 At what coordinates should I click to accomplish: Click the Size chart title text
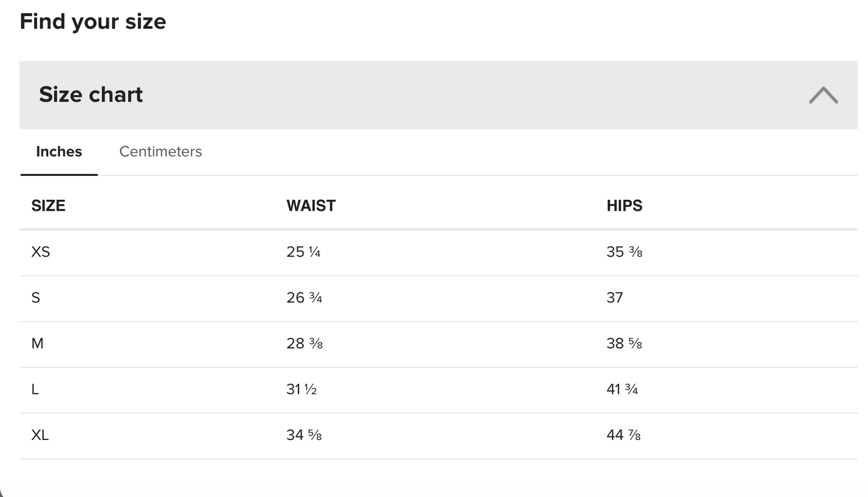(x=91, y=94)
